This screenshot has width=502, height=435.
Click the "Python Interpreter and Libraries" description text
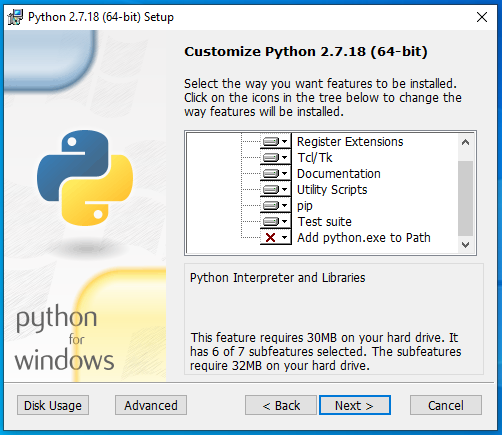click(x=278, y=278)
